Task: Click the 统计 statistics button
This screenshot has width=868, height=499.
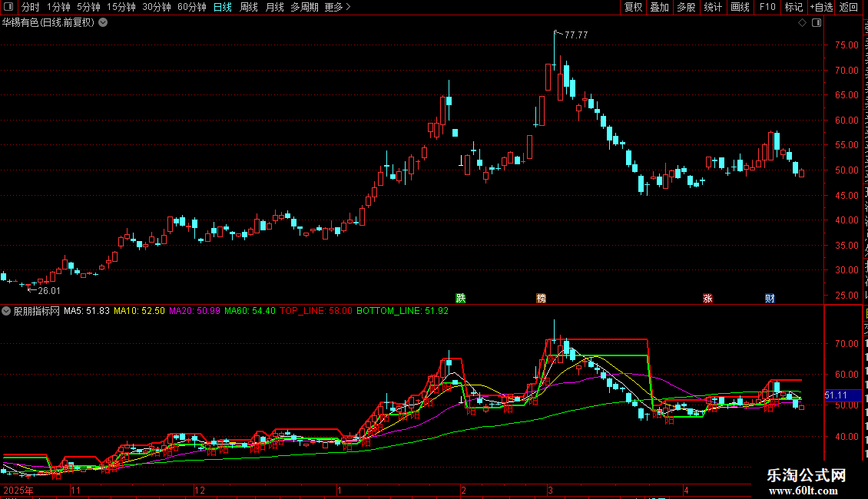Action: pyautogui.click(x=713, y=7)
